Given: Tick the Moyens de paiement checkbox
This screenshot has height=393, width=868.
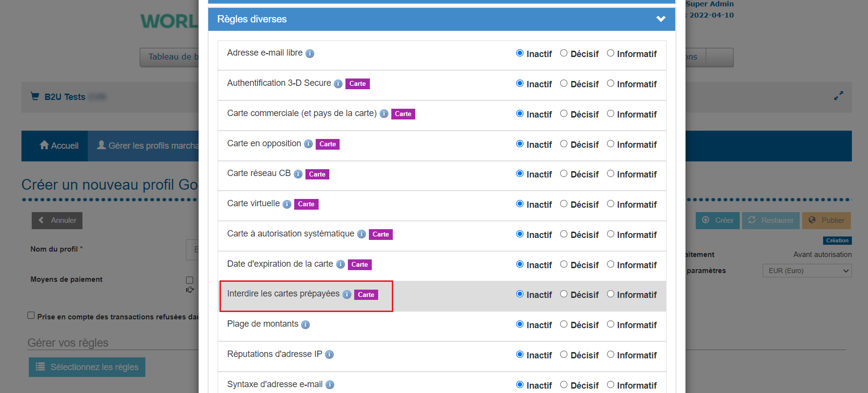Looking at the screenshot, I should click(x=190, y=280).
